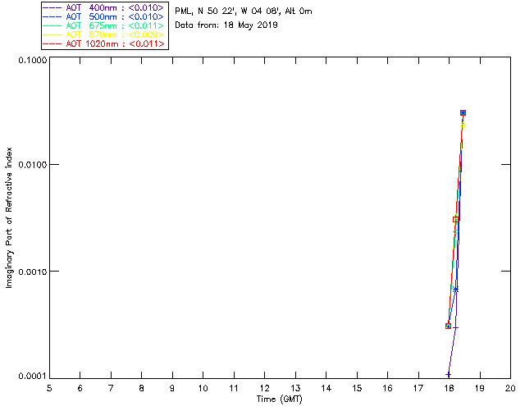Screen dimensions: 525x420
Task: Click the PML station location text
Action: coord(244,11)
